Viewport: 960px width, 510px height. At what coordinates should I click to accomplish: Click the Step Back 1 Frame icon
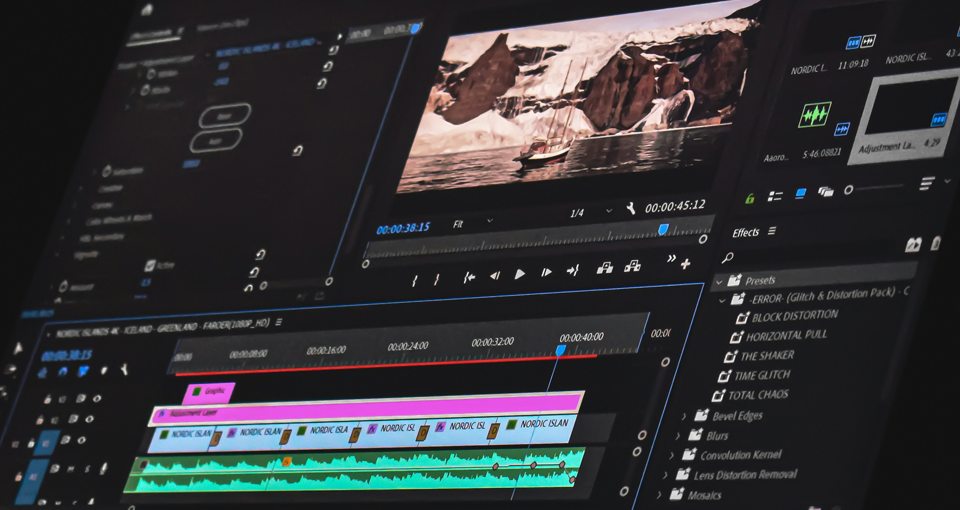click(494, 276)
